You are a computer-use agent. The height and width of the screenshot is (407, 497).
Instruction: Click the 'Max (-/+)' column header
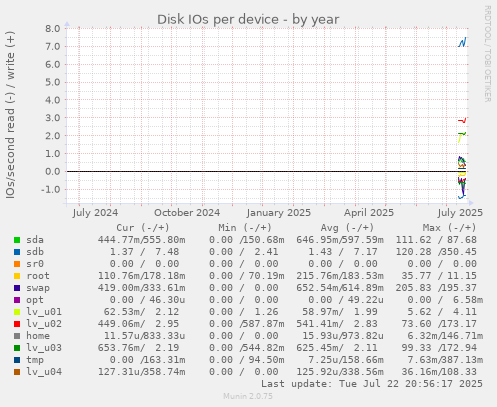(450, 228)
